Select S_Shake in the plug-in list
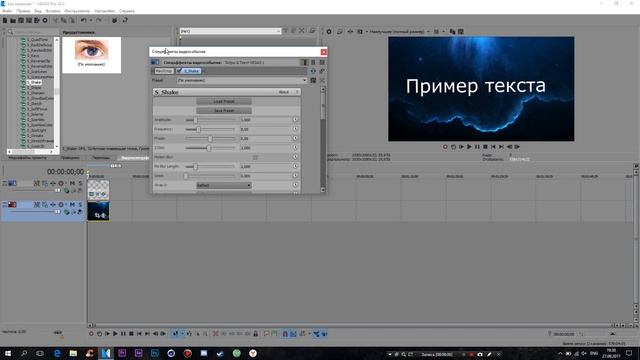The width and height of the screenshot is (640, 360). point(34,82)
